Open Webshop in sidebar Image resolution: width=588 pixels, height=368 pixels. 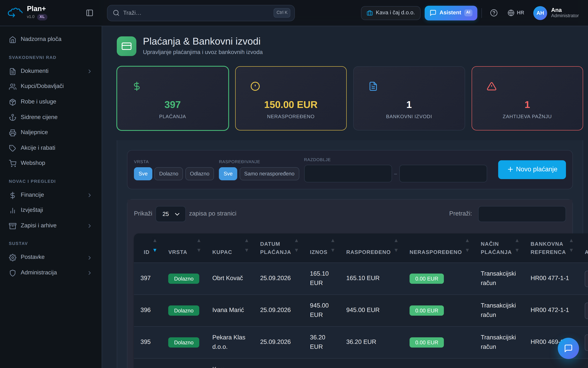51,163
